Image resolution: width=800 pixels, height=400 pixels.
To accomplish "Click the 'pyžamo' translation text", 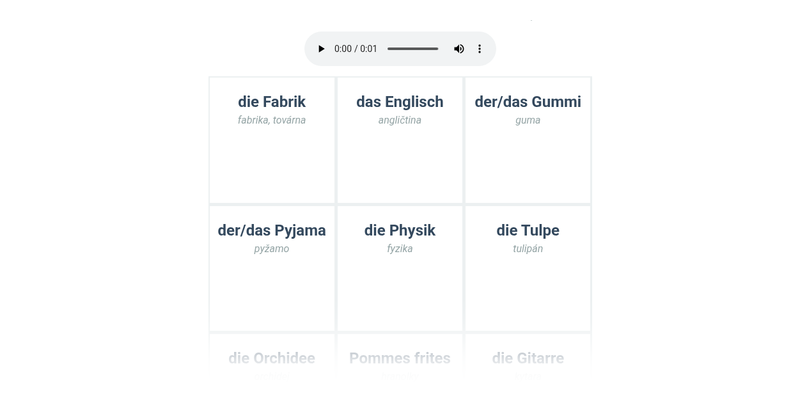I will 272,249.
